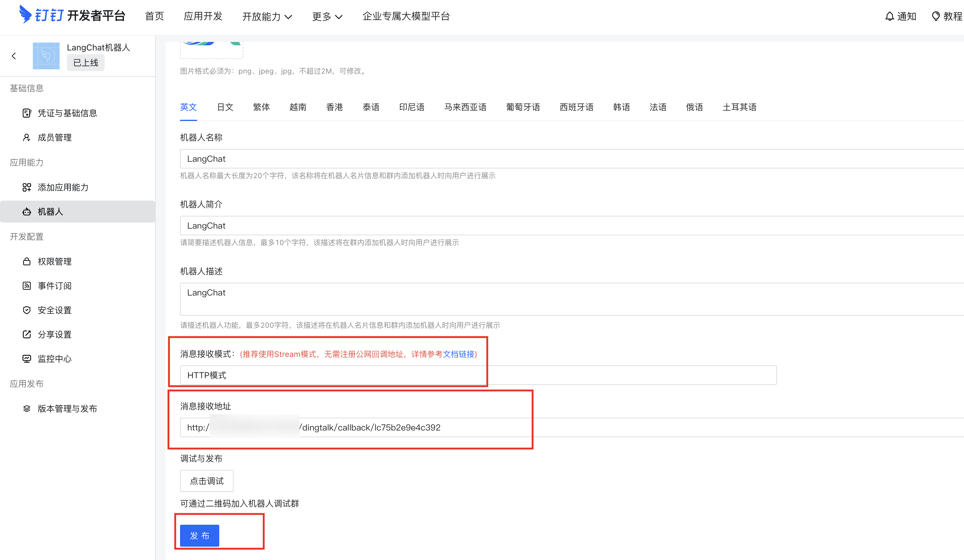The width and height of the screenshot is (964, 560).
Task: Click the 成员管理 person icon
Action: pyautogui.click(x=26, y=137)
